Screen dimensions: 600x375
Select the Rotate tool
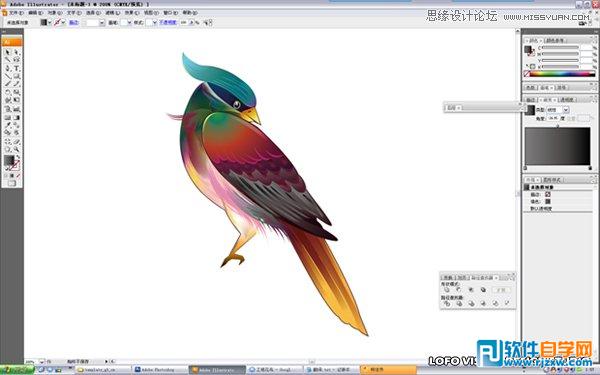click(8, 92)
